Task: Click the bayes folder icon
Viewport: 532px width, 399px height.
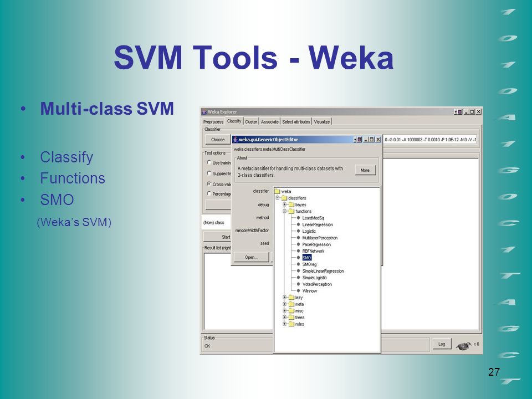Action: pos(291,204)
